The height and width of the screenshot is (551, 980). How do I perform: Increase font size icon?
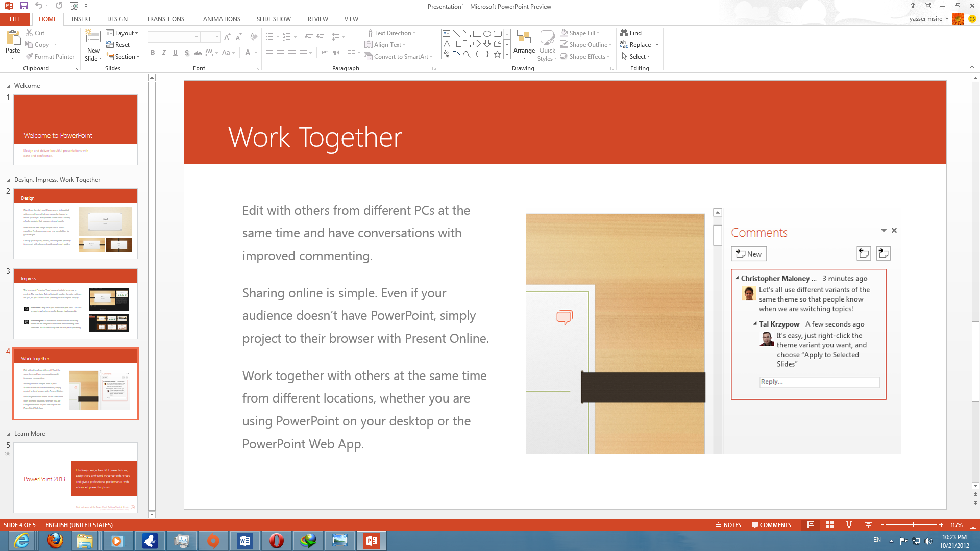point(227,37)
